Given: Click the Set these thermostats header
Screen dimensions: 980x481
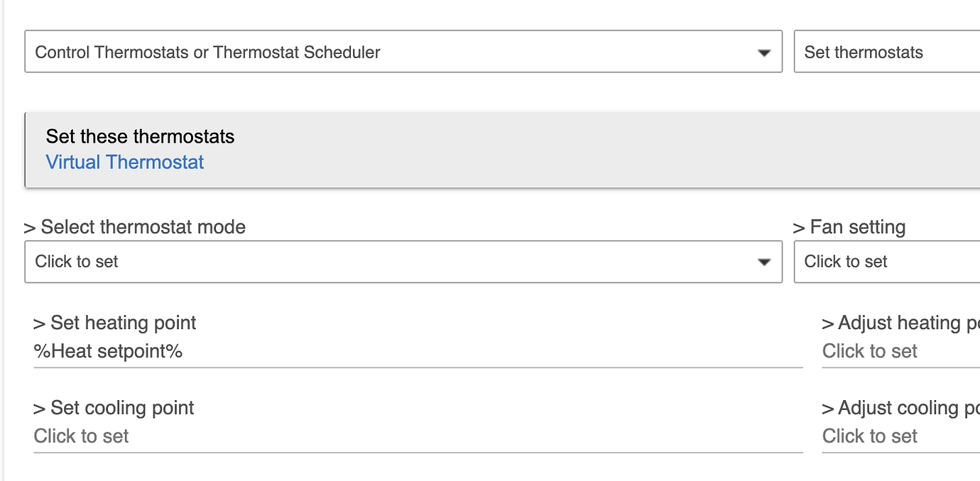Looking at the screenshot, I should pos(140,136).
